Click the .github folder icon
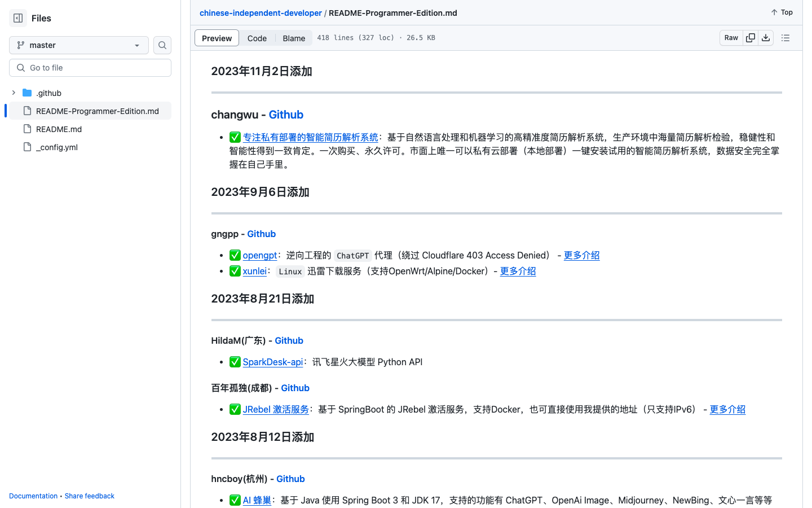Image resolution: width=812 pixels, height=508 pixels. pos(27,93)
